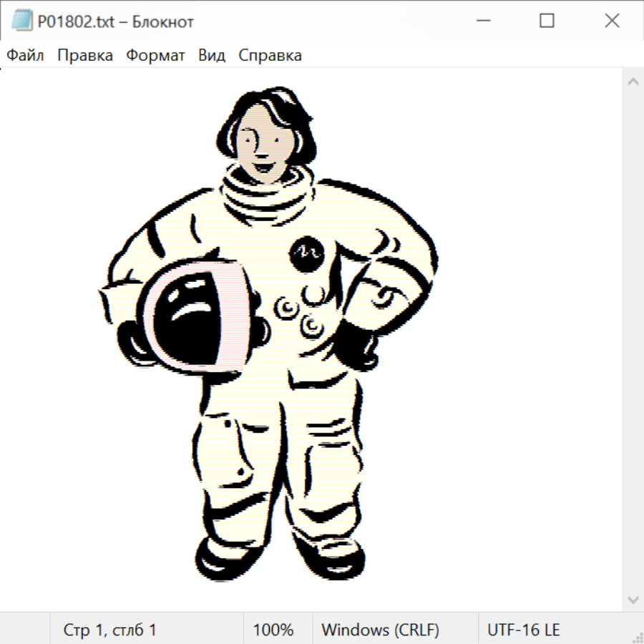Screen dimensions: 644x644
Task: Click the P01802.txt window title text
Action: (x=114, y=21)
